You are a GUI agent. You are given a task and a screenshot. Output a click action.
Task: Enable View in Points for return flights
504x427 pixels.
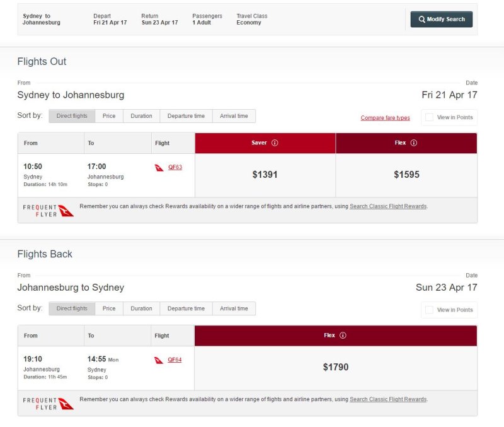coord(429,310)
